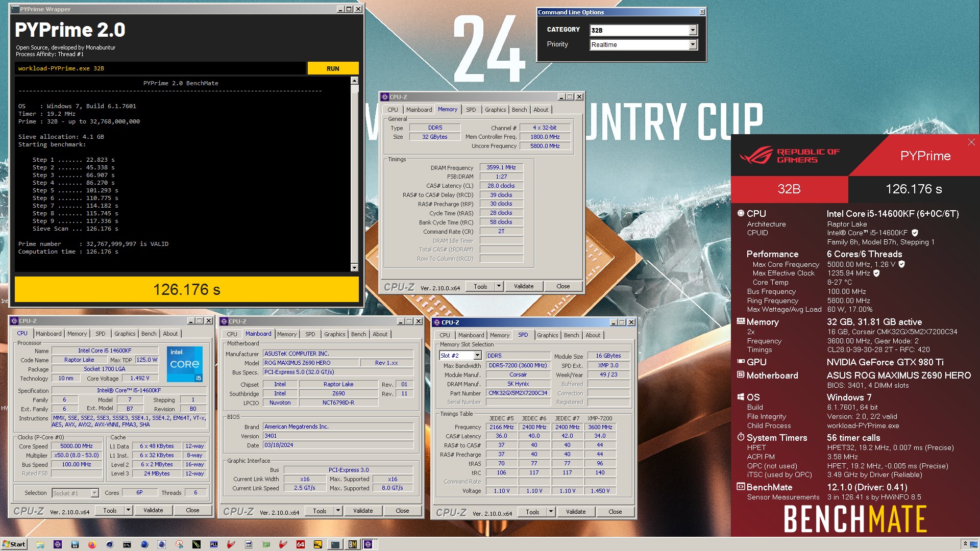Open the red 64 taskbar icon
This screenshot has height=551, width=980.
click(301, 544)
